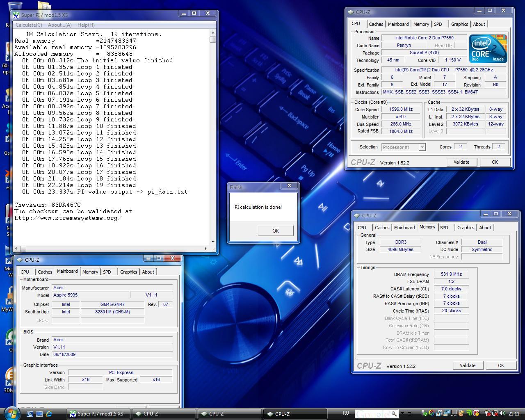Click the Google search magnifier icon
Image resolution: width=525 pixels, height=420 pixels.
click(394, 413)
